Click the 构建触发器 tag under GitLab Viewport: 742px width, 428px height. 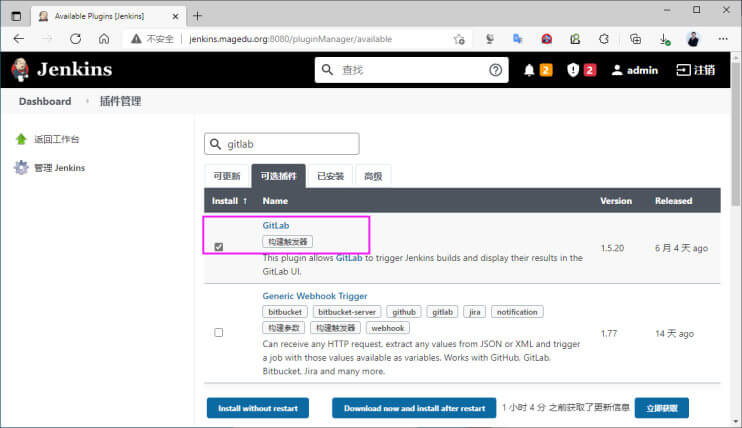click(288, 242)
